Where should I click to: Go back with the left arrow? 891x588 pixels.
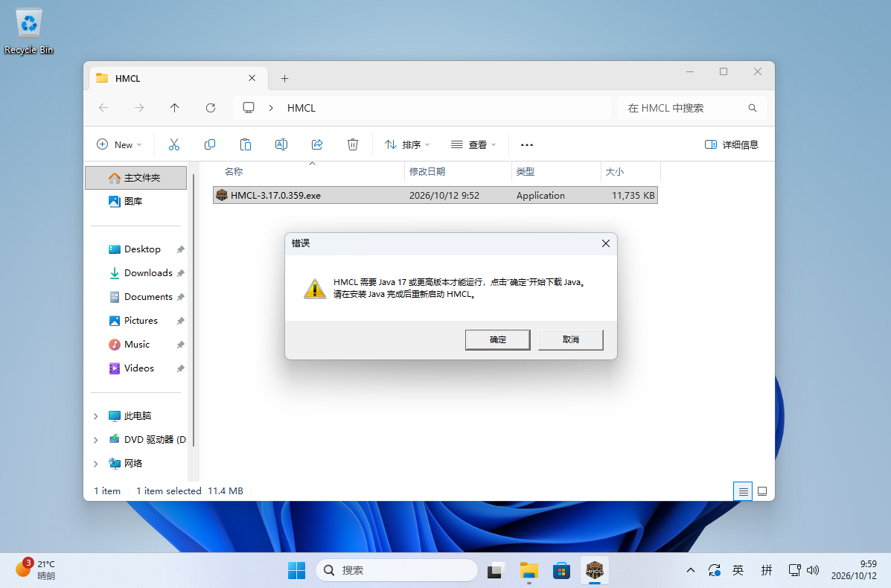[x=103, y=108]
